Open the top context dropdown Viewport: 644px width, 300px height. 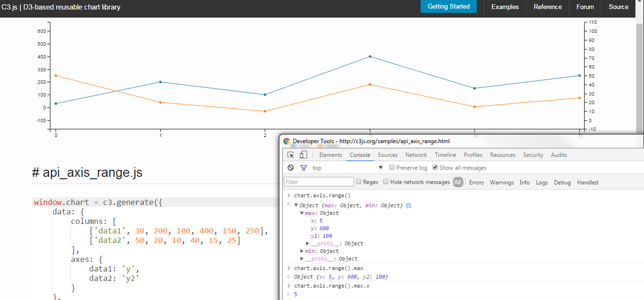pyautogui.click(x=347, y=168)
